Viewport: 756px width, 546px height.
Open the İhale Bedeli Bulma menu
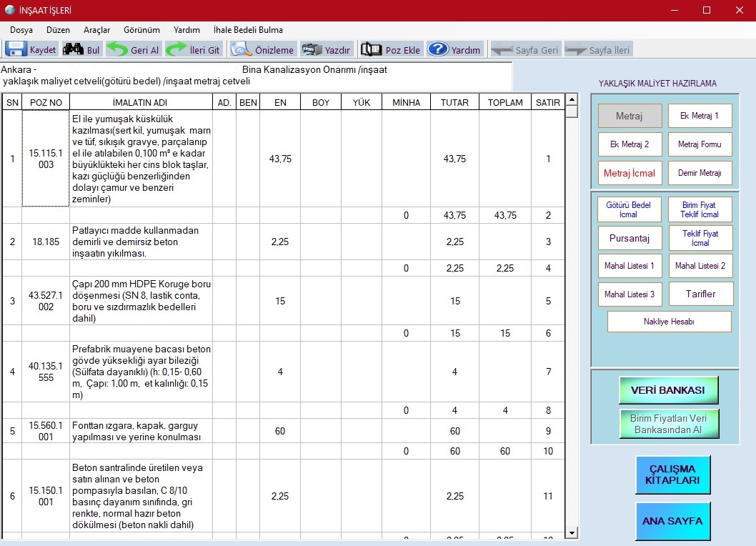pos(248,30)
